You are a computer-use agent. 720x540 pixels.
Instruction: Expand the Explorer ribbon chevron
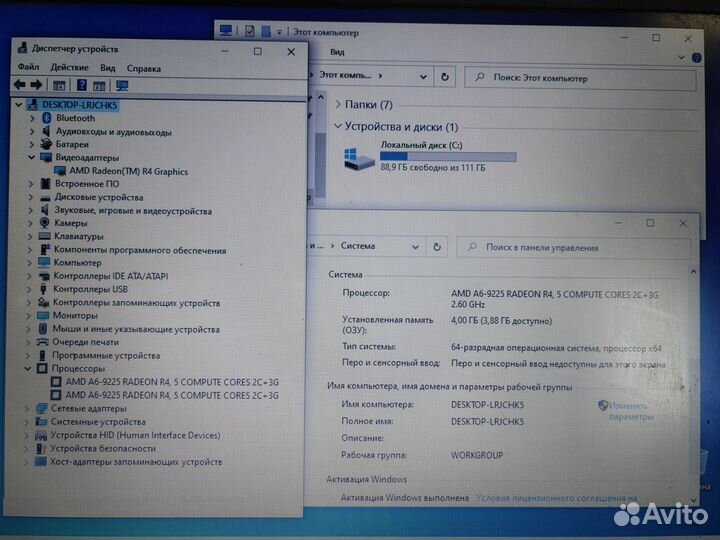(681, 57)
